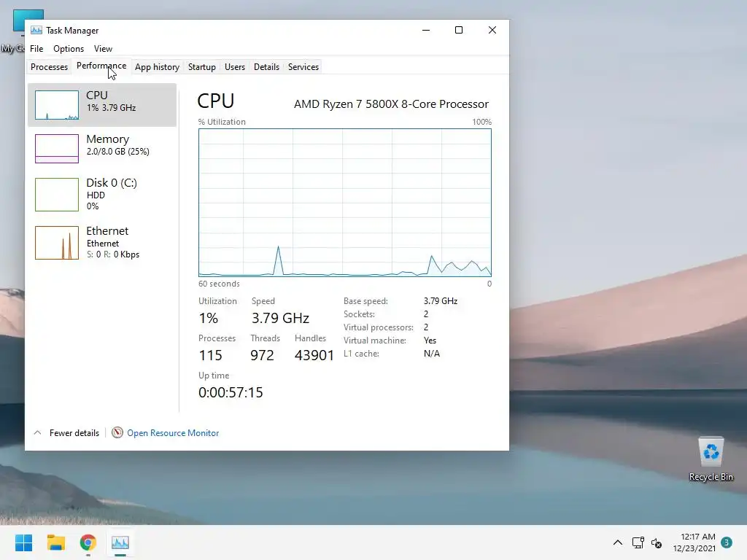Go to the App history tab
Viewport: 747px width, 560px height.
157,66
